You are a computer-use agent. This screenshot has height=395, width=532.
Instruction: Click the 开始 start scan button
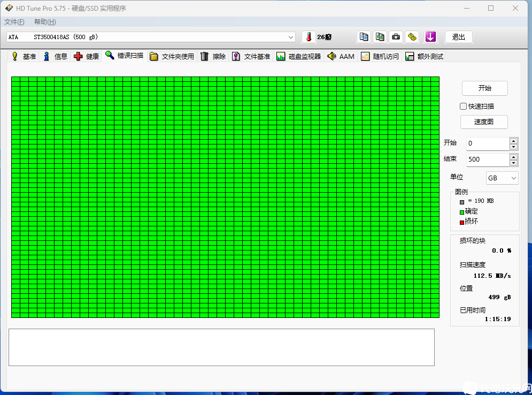[x=484, y=88]
